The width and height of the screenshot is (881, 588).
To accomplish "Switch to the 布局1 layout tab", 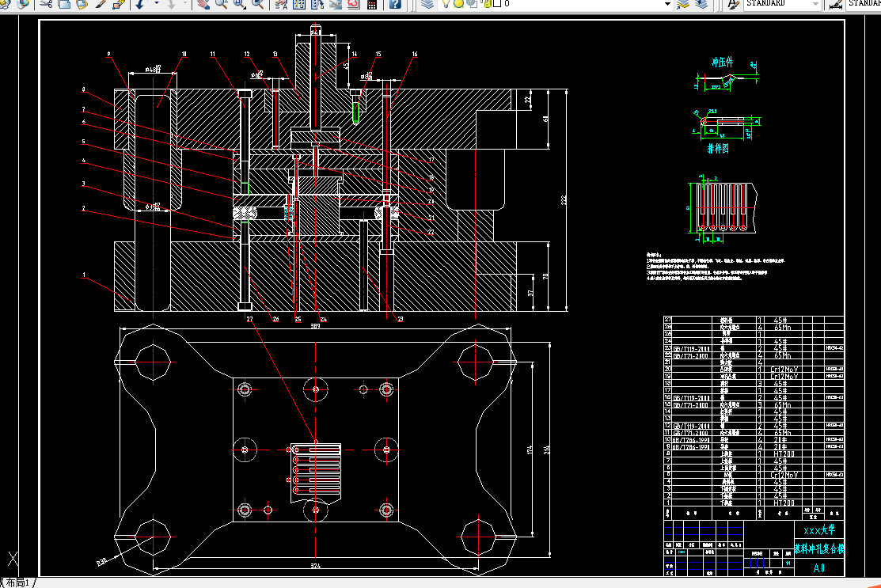I will click(x=17, y=583).
